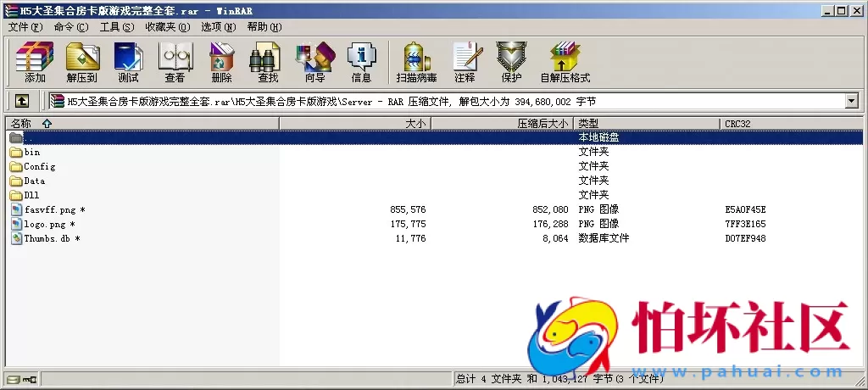Screen dimensions: 868x390
Task: Click the fasvff.png file icon
Action: pyautogui.click(x=17, y=209)
